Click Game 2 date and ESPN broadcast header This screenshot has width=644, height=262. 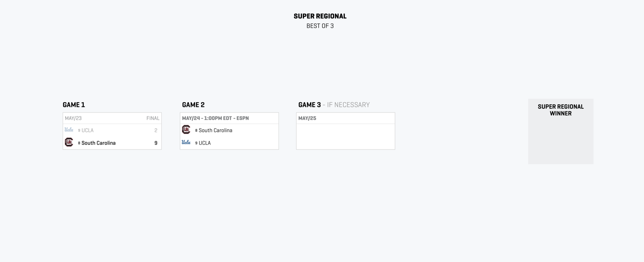pyautogui.click(x=215, y=118)
